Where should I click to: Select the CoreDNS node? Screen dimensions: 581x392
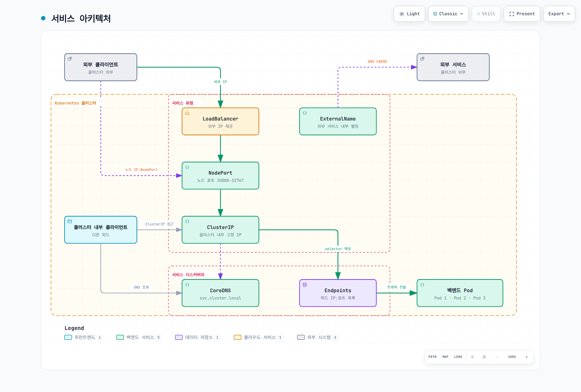[x=220, y=293]
